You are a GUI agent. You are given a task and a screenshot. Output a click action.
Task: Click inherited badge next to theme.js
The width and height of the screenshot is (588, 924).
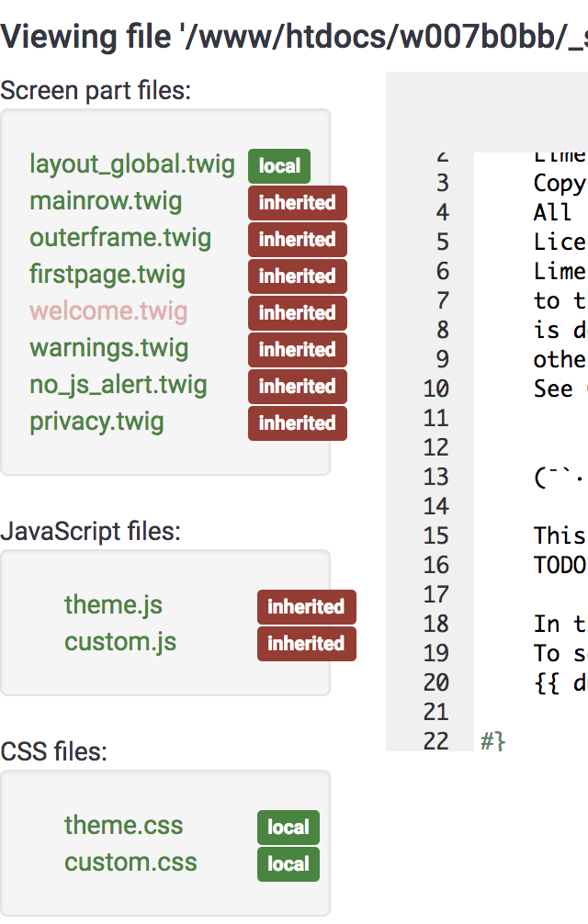click(x=306, y=607)
